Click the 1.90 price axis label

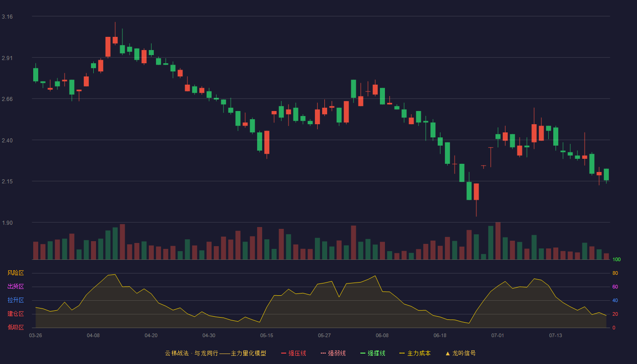[x=7, y=223]
